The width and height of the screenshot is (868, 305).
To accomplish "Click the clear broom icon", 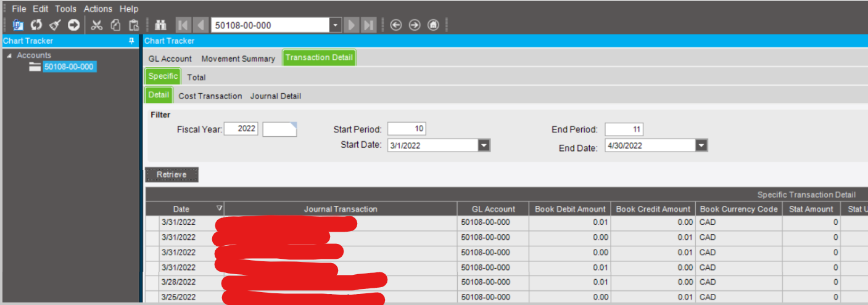I will (x=55, y=25).
